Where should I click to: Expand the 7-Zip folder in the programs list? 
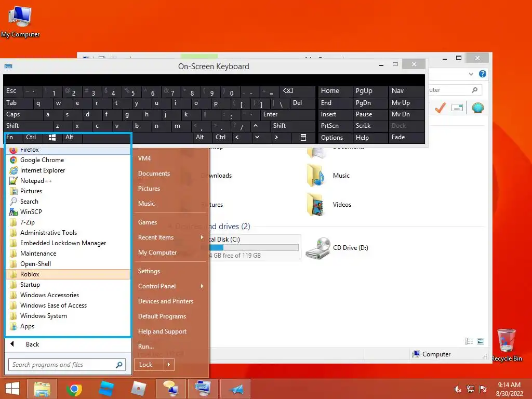click(68, 222)
